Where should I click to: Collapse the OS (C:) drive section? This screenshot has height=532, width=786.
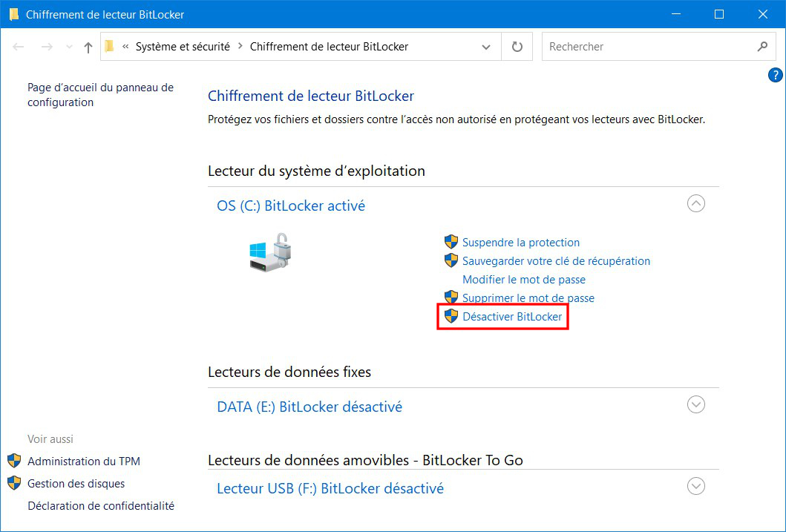[695, 203]
